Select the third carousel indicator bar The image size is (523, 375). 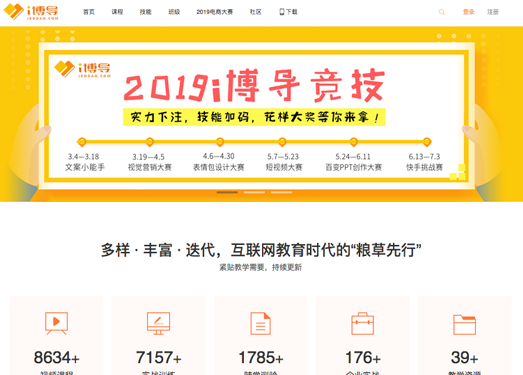[x=281, y=192]
